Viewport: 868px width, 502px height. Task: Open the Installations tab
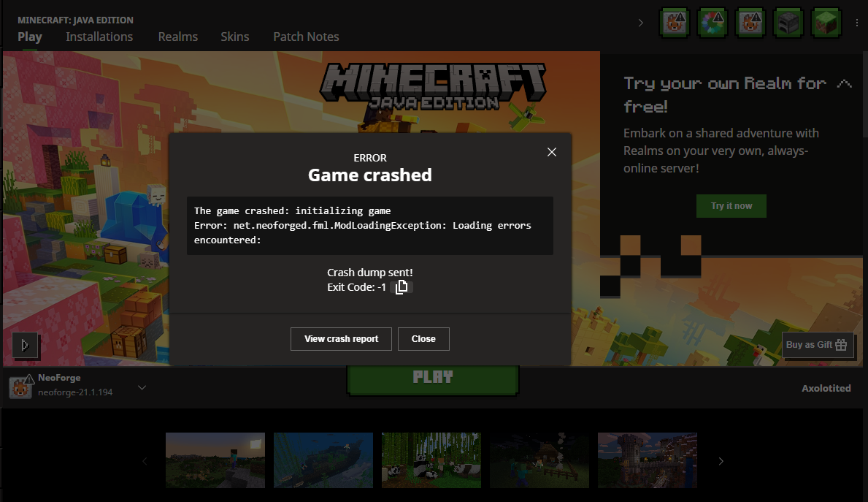tap(99, 37)
